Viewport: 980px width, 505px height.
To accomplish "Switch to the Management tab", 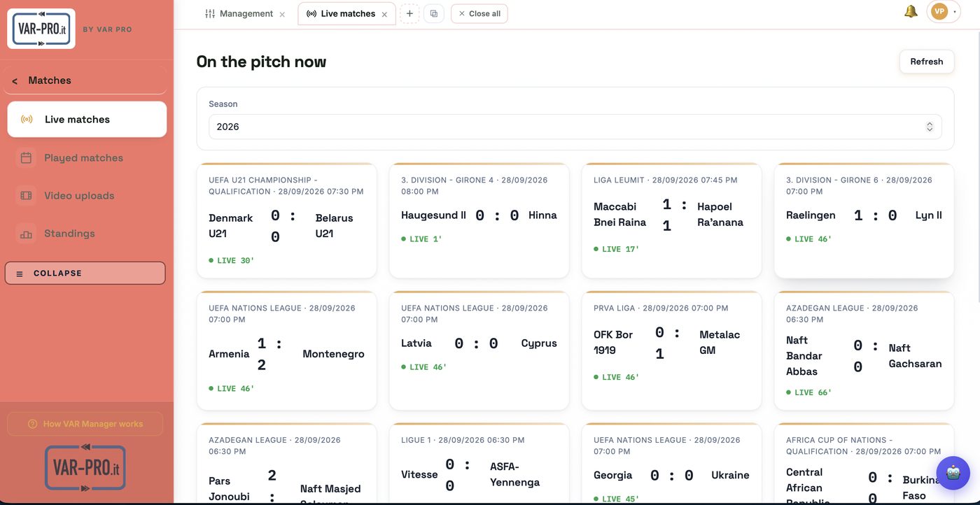I will [x=245, y=13].
